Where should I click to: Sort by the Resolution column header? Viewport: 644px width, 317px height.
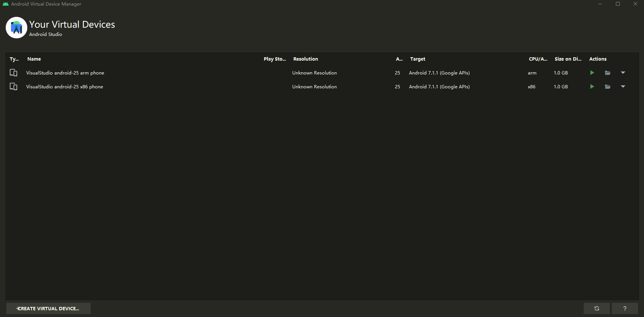click(x=306, y=59)
